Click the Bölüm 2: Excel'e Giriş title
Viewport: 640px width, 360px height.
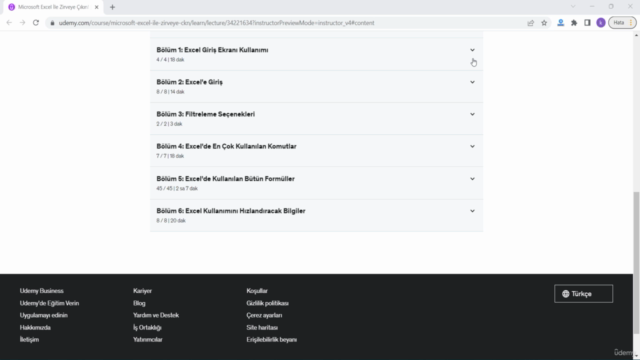point(189,82)
